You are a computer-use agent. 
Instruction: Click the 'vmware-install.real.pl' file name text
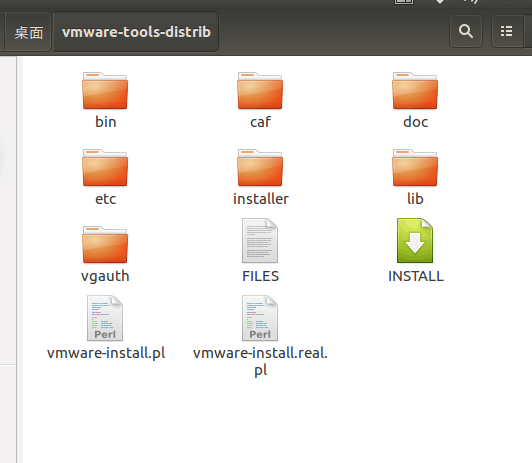tap(260, 362)
